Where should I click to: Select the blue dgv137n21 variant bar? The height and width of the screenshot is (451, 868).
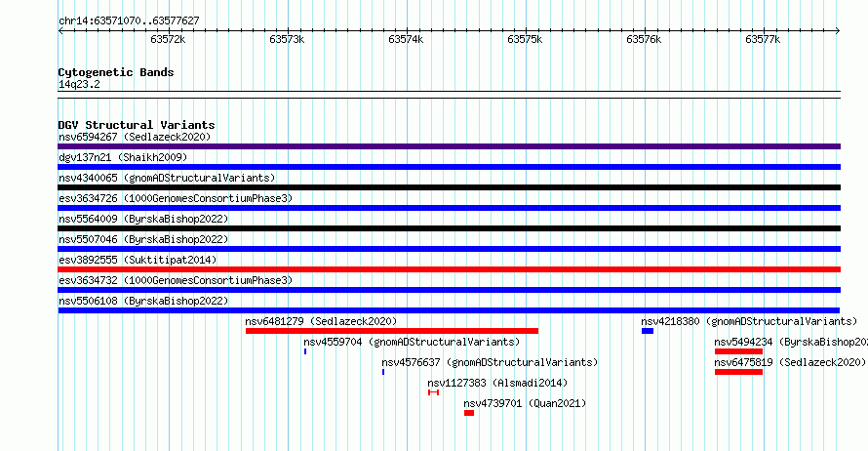coord(449,167)
